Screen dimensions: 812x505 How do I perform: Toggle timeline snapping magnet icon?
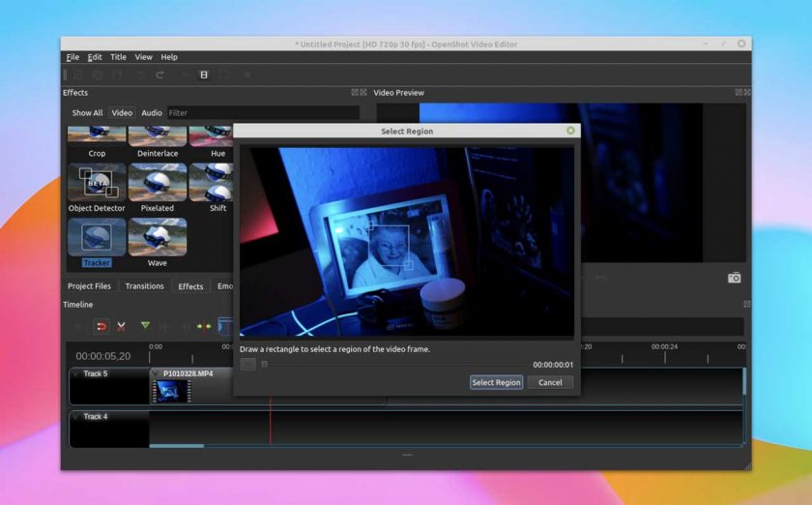pos(101,326)
